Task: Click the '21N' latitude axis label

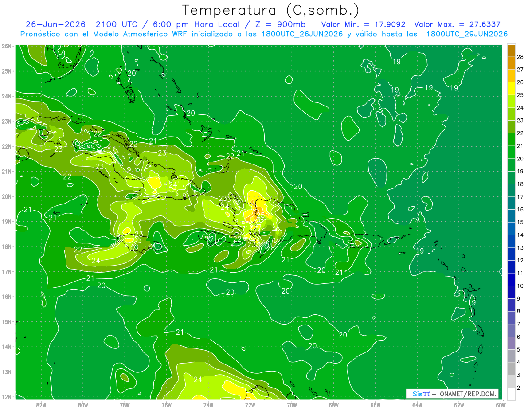Action: pyautogui.click(x=7, y=172)
